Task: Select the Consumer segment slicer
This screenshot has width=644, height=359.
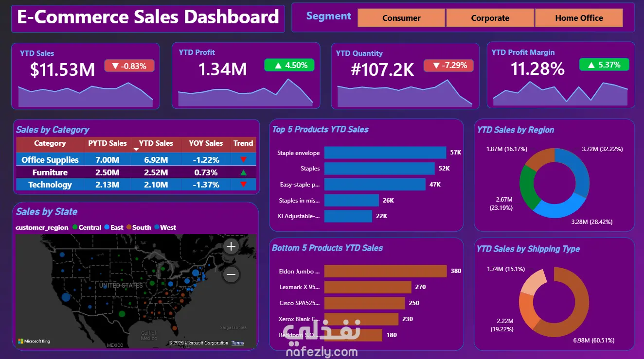Action: (x=401, y=18)
